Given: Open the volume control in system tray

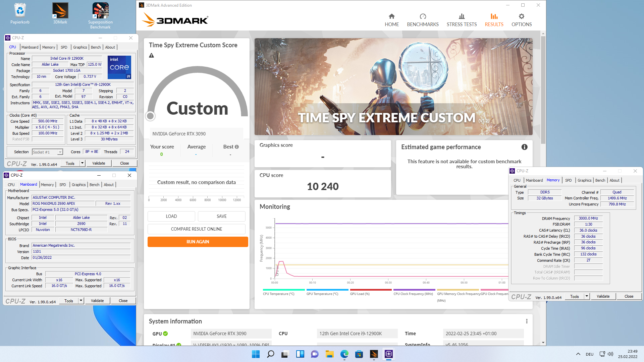Looking at the screenshot, I should click(x=610, y=354).
